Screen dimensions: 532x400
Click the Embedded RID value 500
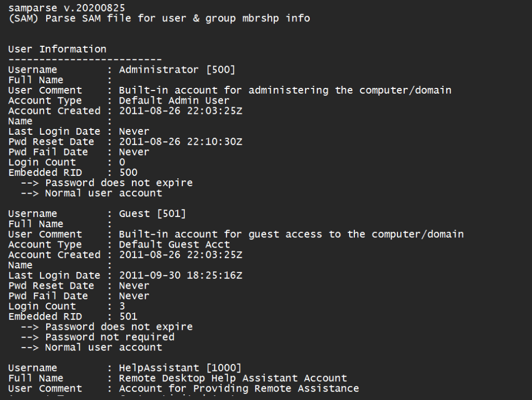(128, 172)
